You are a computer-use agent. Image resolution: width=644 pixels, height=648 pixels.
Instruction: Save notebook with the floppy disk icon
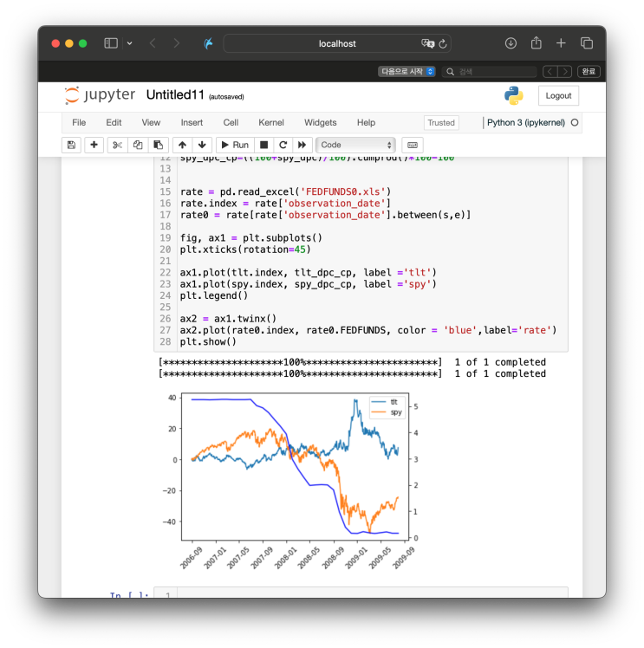click(71, 145)
